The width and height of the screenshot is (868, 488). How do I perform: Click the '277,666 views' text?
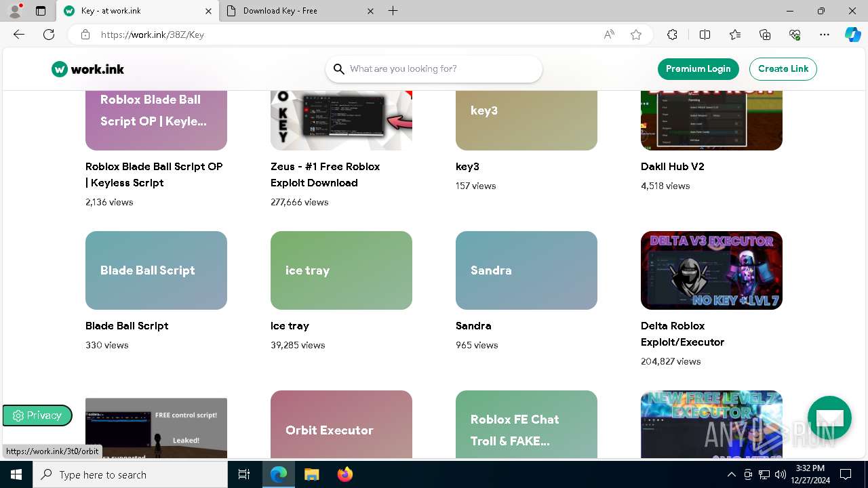pos(300,202)
